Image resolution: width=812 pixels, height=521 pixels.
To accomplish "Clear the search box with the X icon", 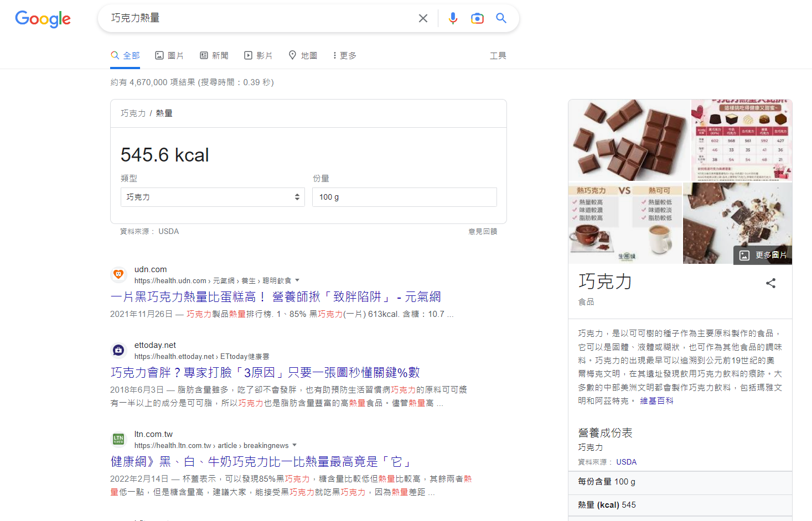I will [423, 18].
